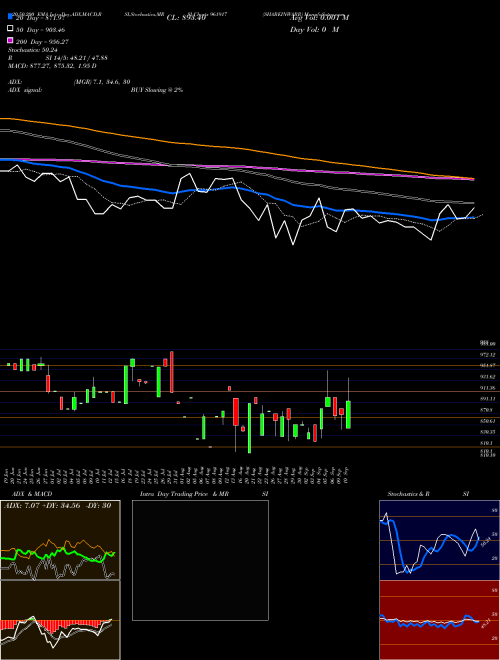The image size is (500, 660).
Task: Click the 'Avg Vol: 0.001 M' label
Action: point(319,18)
